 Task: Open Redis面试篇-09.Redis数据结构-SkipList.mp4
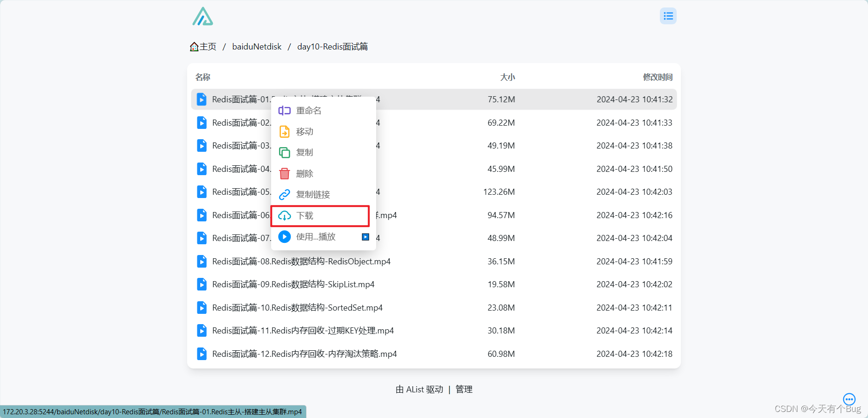point(293,284)
